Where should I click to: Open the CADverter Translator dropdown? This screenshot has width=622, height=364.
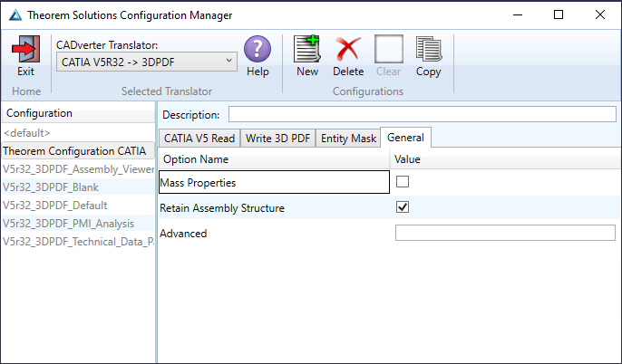coord(147,62)
